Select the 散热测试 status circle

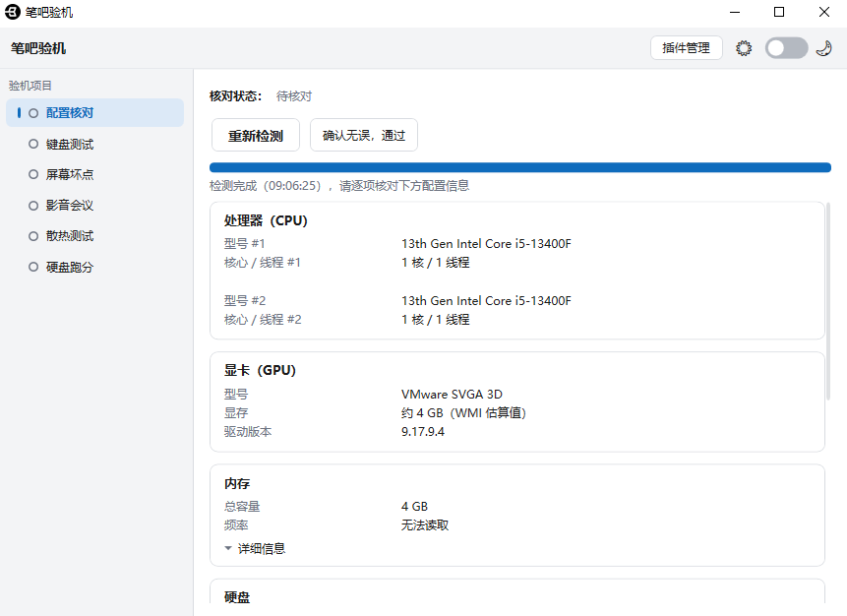33,236
